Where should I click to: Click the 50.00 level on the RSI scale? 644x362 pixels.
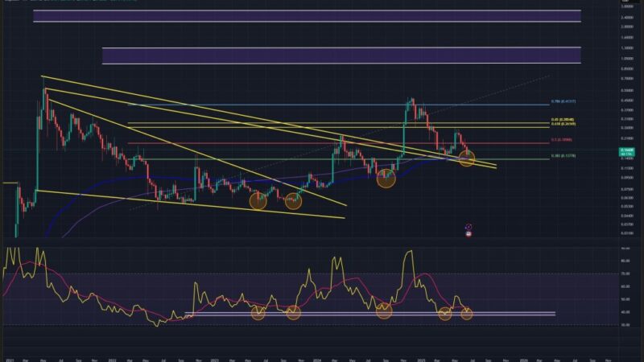[625, 299]
